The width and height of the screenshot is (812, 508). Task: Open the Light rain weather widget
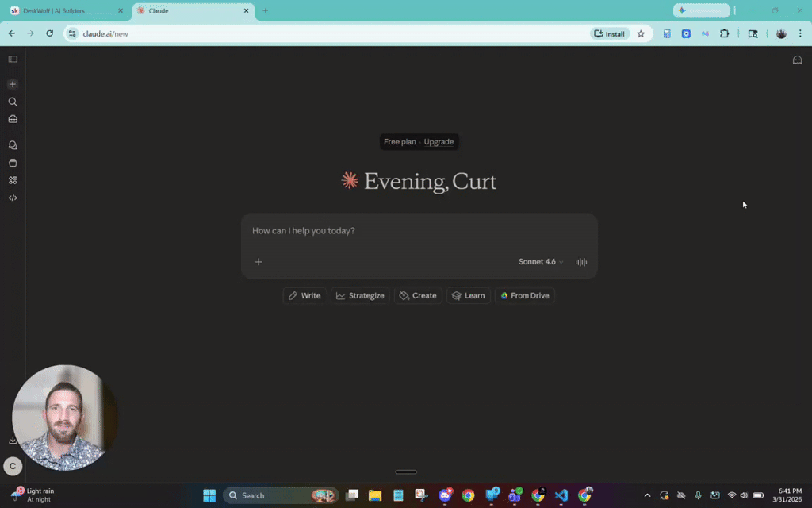tap(33, 495)
